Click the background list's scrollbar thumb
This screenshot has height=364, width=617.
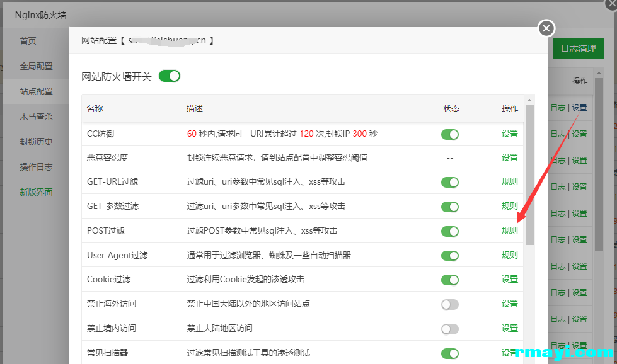(x=599, y=164)
